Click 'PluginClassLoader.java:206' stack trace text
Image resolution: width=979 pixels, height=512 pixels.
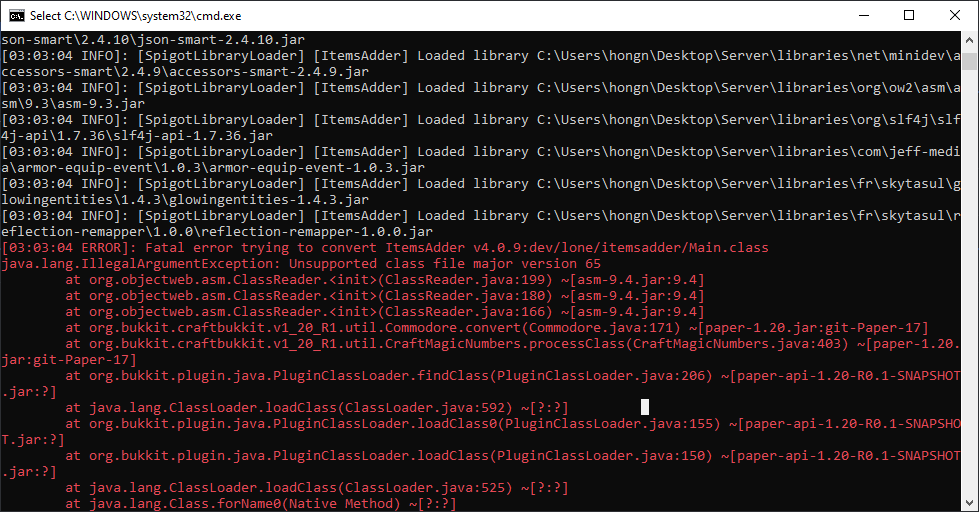pos(601,375)
